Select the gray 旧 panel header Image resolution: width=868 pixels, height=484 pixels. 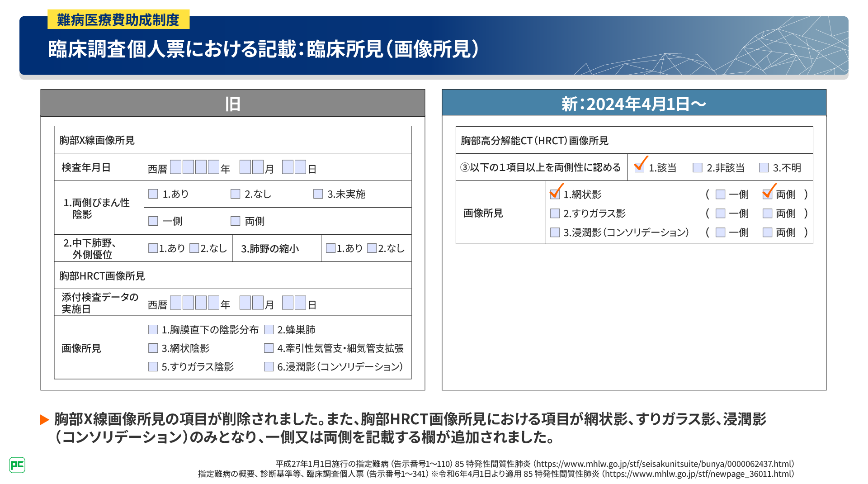pyautogui.click(x=233, y=104)
